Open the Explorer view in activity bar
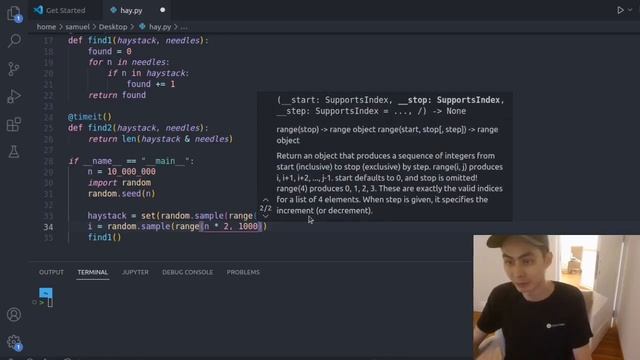Viewport: 640px width, 360px height. 14,13
